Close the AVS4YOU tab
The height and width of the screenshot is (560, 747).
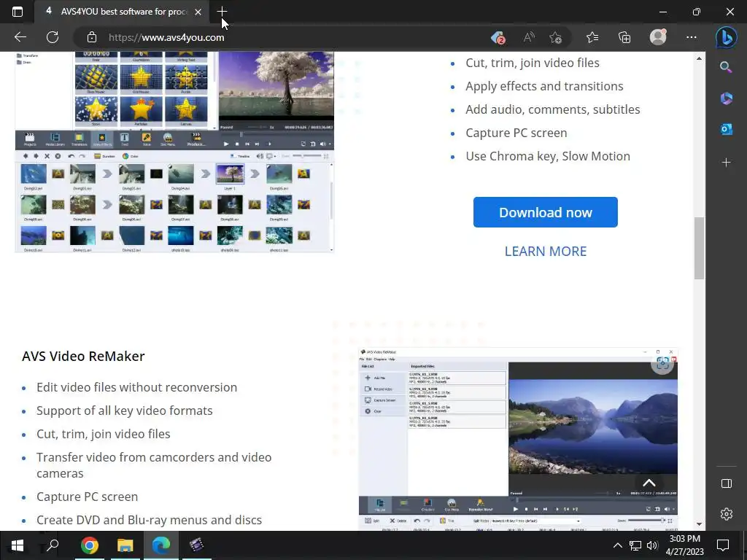198,12
